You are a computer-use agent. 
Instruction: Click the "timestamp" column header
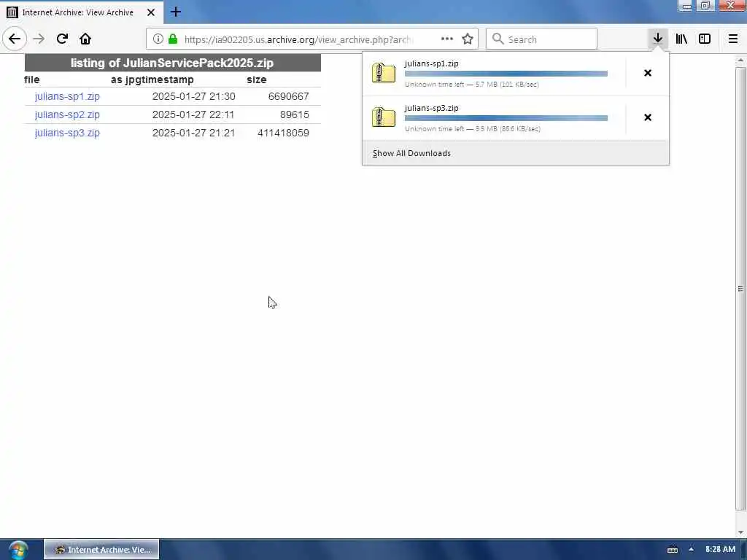coord(165,80)
